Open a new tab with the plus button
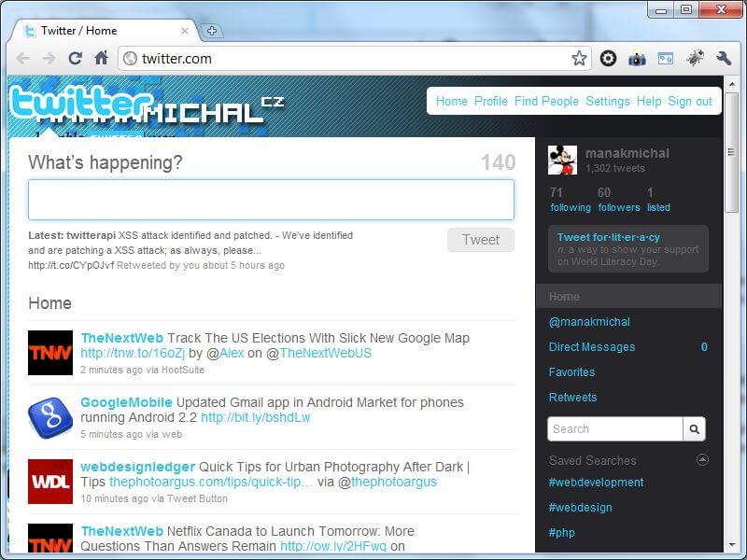Screen dimensions: 747x560 tap(212, 31)
